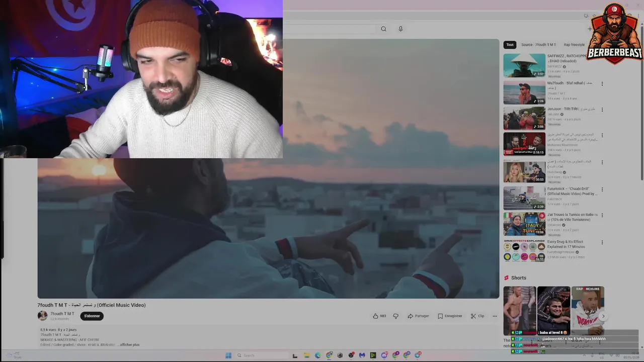The image size is (644, 362).
Task: Click the main video player
Action: click(268, 168)
